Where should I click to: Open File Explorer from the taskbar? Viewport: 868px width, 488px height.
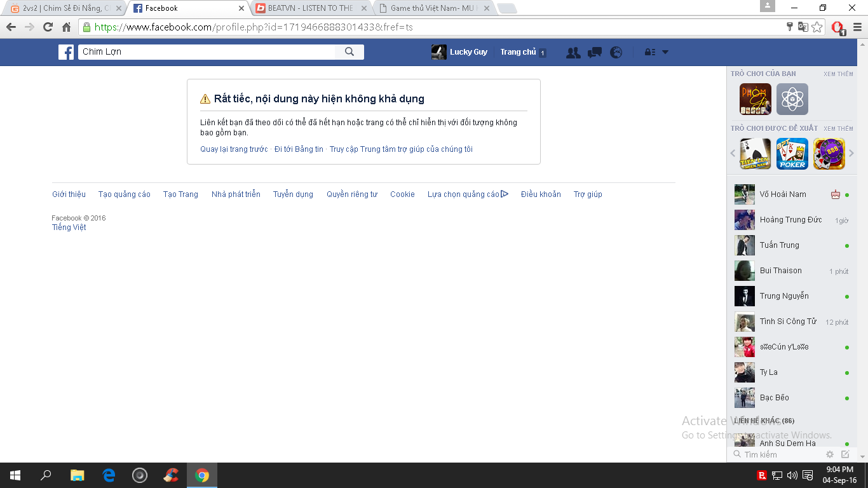[x=77, y=475]
